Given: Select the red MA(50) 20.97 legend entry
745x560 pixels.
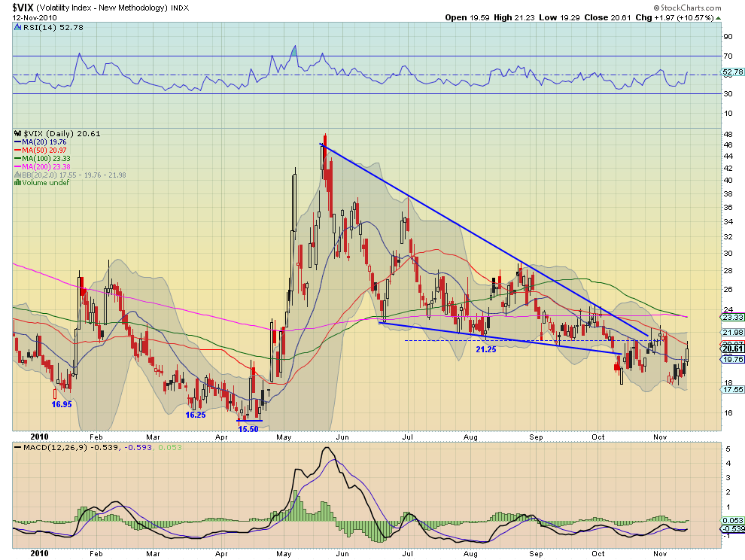Looking at the screenshot, I should pos(41,151).
